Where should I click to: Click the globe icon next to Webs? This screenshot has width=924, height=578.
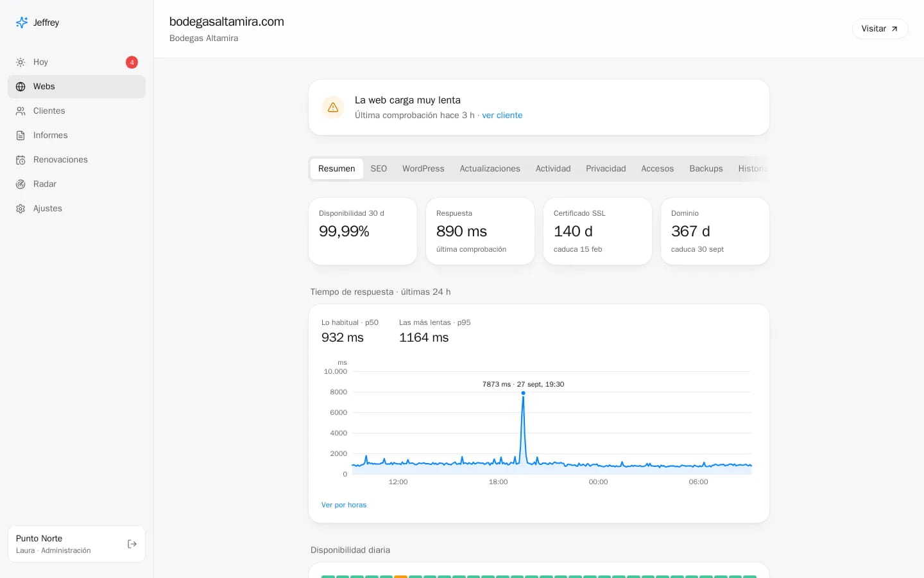[21, 87]
